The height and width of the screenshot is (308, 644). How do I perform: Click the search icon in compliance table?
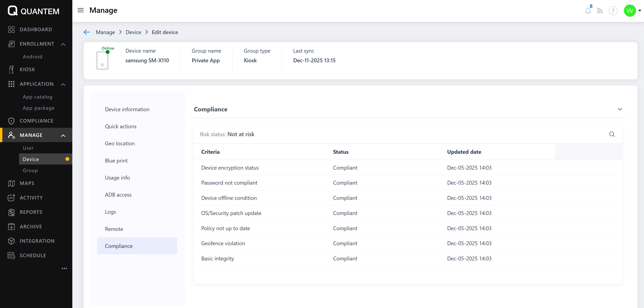coord(612,134)
